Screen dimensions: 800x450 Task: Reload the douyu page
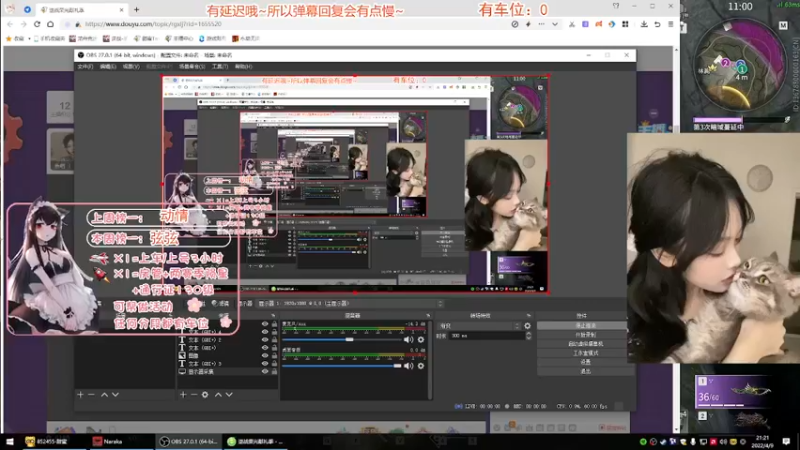(37, 24)
